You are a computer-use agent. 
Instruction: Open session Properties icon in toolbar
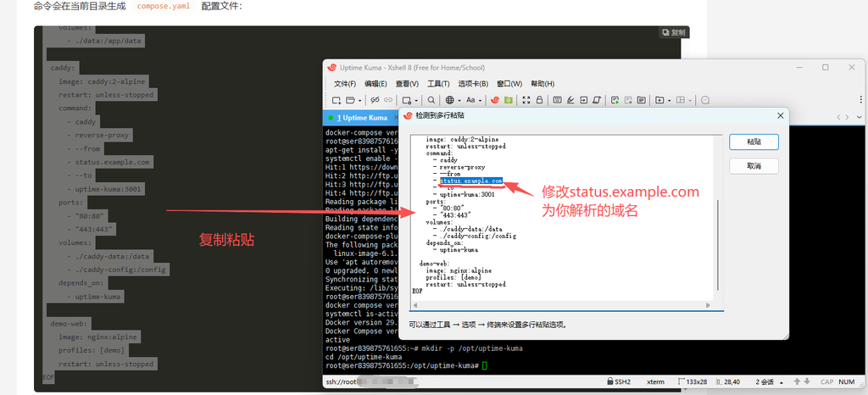tap(407, 100)
